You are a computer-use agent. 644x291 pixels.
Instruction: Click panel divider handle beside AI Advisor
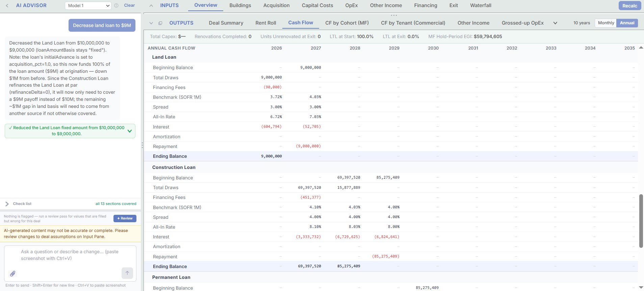tap(142, 145)
